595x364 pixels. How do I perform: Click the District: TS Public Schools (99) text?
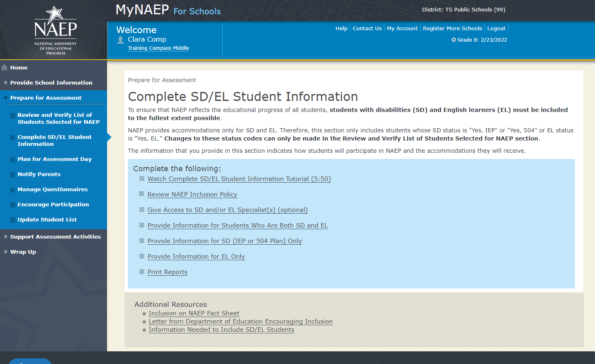coord(464,9)
